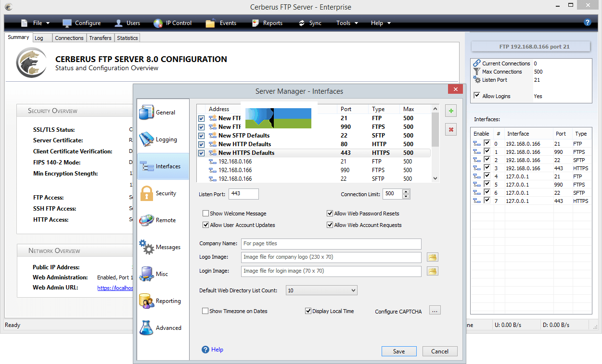Toggle Allow Web Account Requests checkbox
This screenshot has height=364, width=602.
330,225
